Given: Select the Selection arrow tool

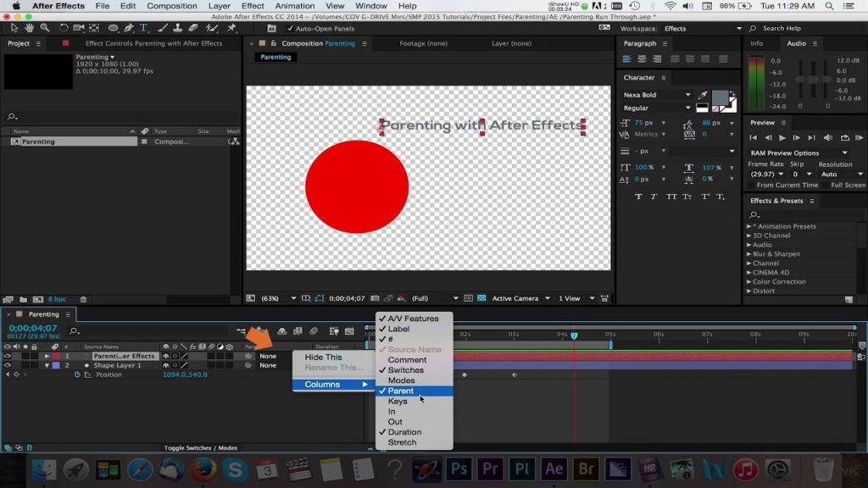Looking at the screenshot, I should pyautogui.click(x=14, y=28).
